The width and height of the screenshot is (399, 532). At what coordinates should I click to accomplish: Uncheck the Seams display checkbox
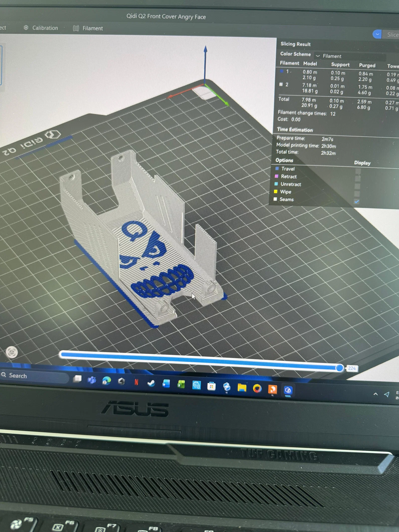357,202
